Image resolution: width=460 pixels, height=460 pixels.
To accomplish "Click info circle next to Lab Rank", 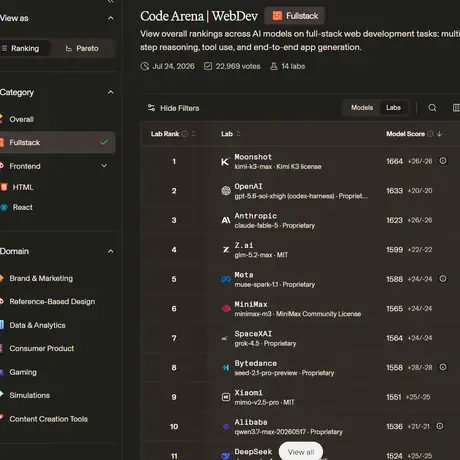I will (185, 134).
